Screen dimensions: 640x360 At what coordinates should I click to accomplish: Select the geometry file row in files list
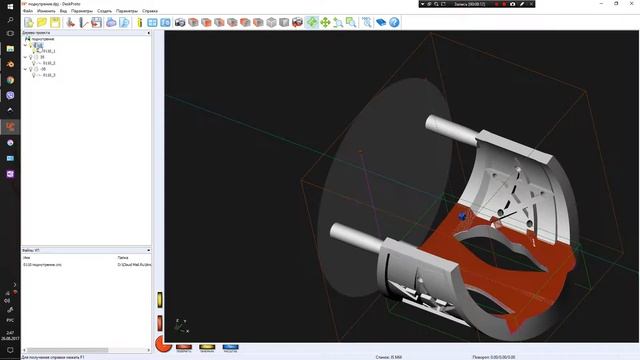coord(87,265)
